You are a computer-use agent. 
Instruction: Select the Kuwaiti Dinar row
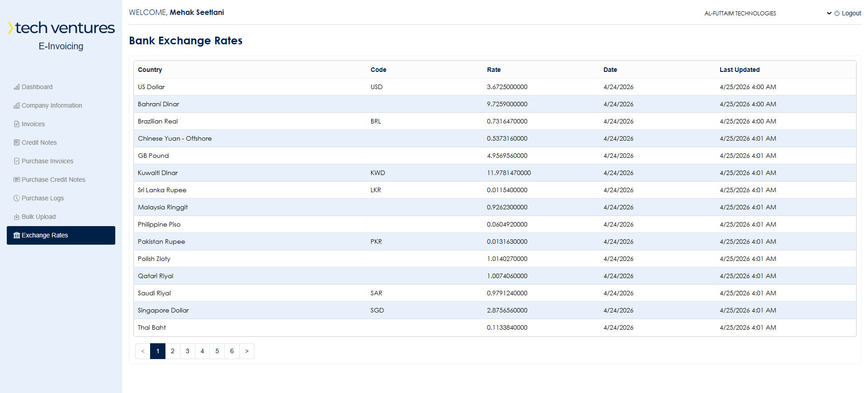pyautogui.click(x=495, y=173)
